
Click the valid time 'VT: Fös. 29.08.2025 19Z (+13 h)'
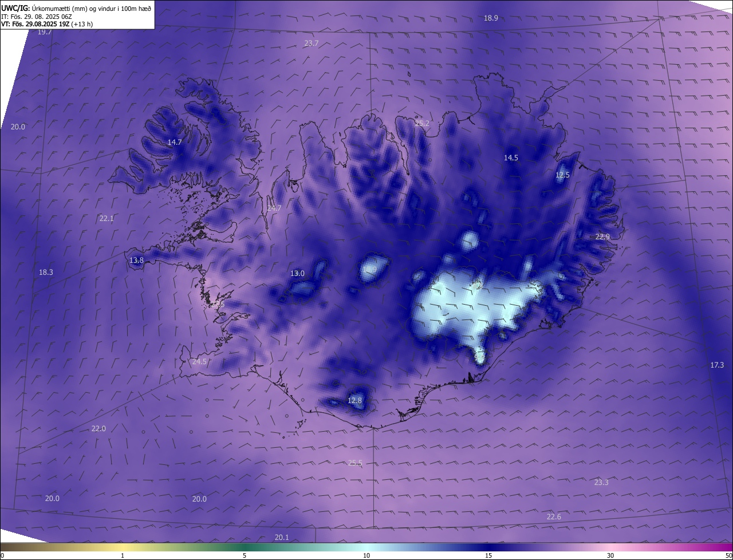[x=47, y=24]
